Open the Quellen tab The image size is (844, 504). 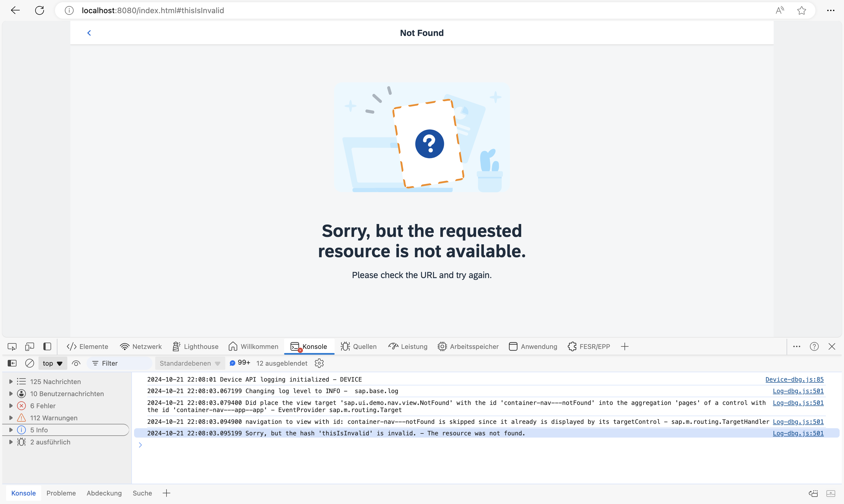(359, 346)
